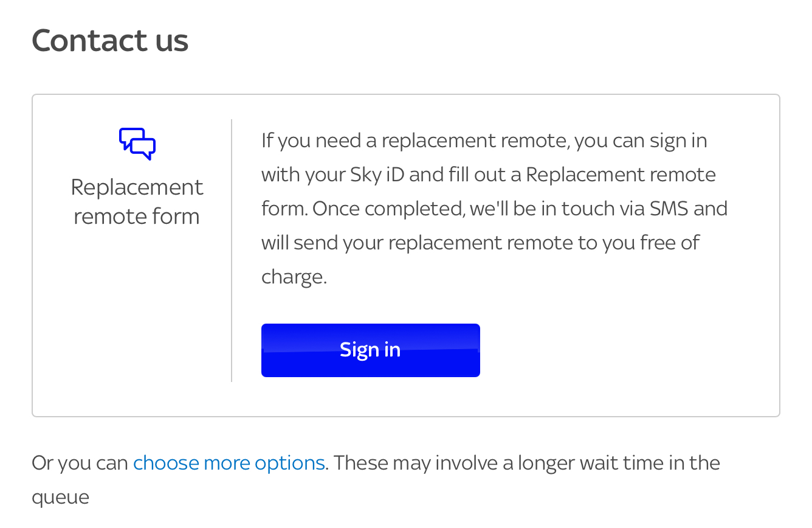The height and width of the screenshot is (528, 812).
Task: Click 'free of' text in the paragraph
Action: [670, 243]
